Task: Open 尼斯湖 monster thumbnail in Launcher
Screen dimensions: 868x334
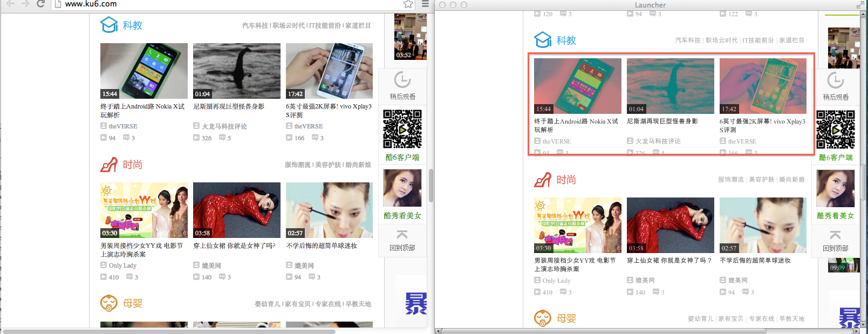Action: tap(671, 86)
